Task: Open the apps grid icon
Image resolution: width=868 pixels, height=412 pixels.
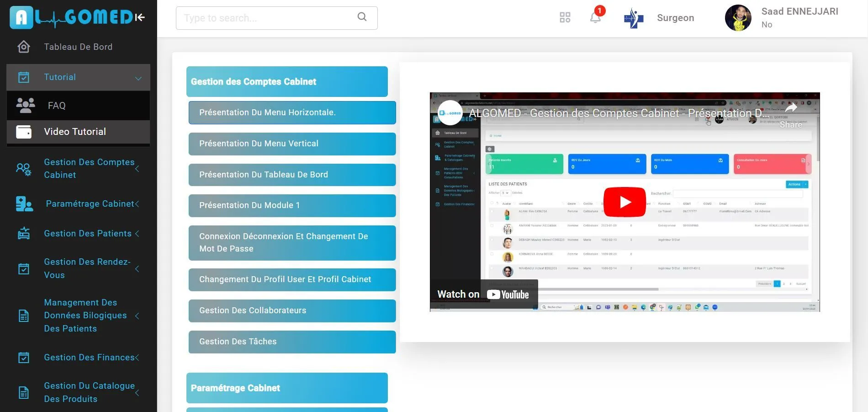Action: point(565,18)
